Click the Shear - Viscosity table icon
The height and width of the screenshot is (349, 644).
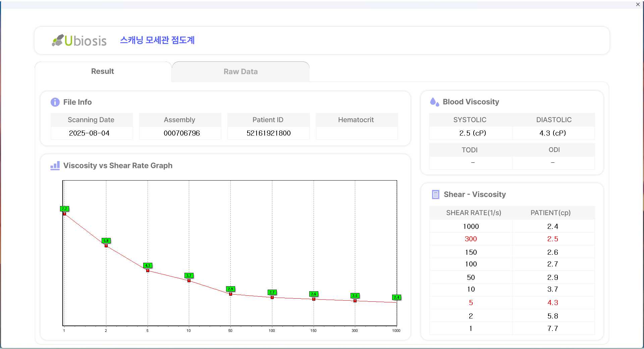coord(435,195)
